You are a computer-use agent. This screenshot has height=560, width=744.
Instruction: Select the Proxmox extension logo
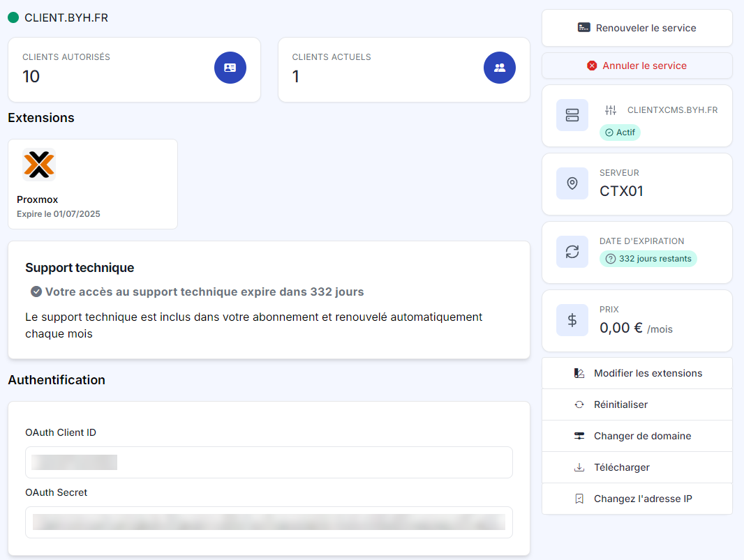coord(39,165)
